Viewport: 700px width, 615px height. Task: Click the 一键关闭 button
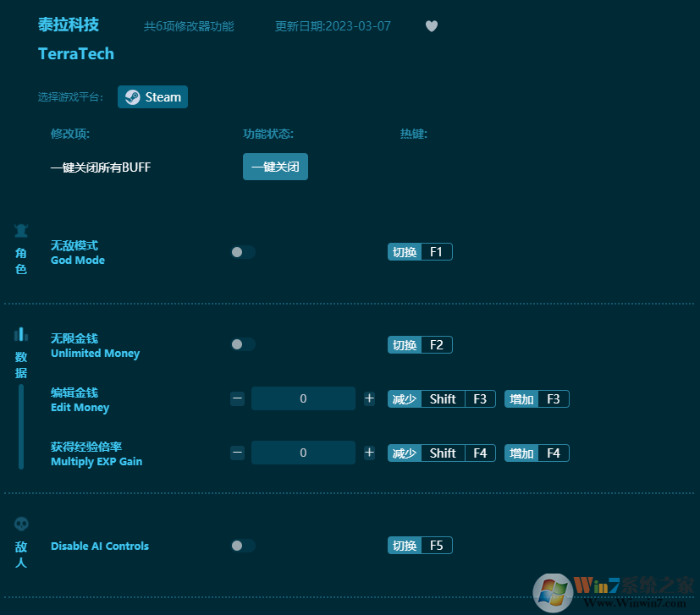275,167
